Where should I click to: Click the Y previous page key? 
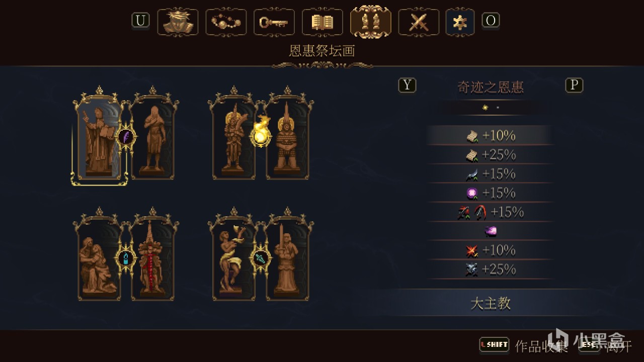click(x=408, y=85)
